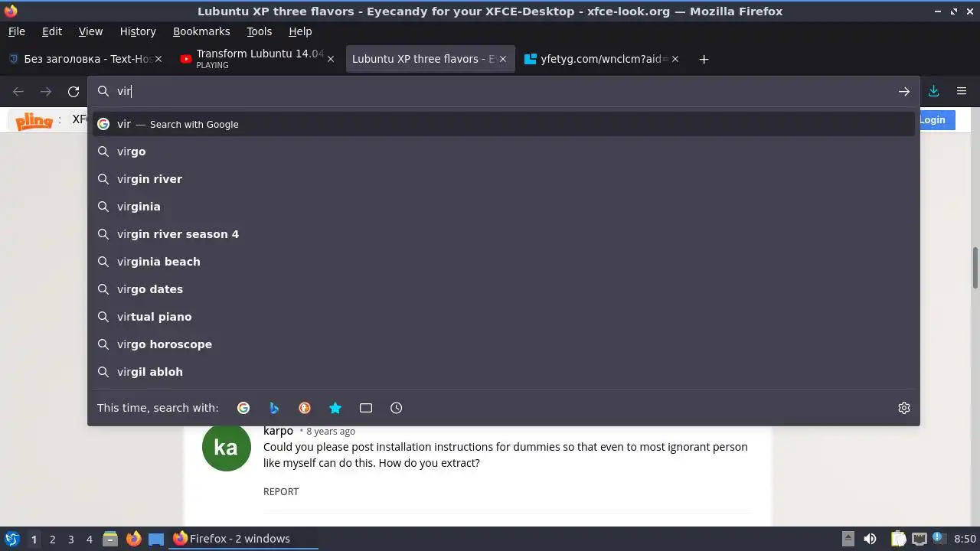
Task: Open the Lubuntu start menu
Action: [x=12, y=539]
